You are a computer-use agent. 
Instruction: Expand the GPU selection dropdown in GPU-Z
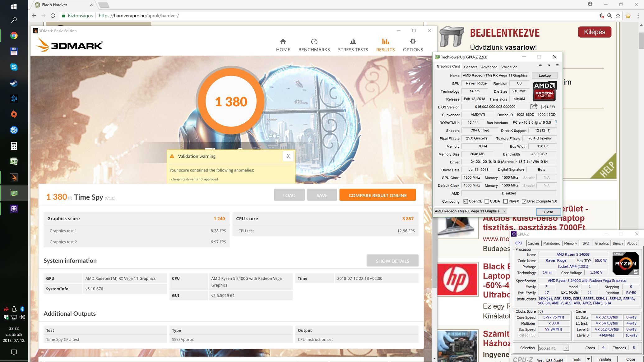(x=504, y=211)
